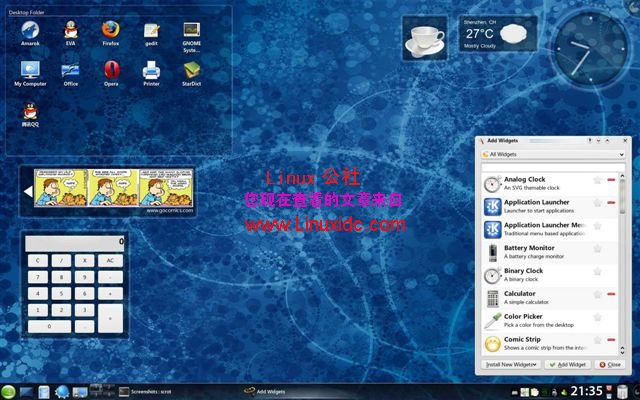Toggle favorite star for Color Picker
640x400 pixels.
[x=598, y=317]
